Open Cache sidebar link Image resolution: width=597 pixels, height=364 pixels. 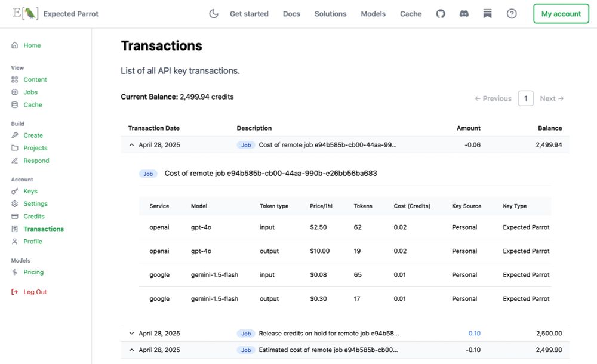tap(33, 104)
